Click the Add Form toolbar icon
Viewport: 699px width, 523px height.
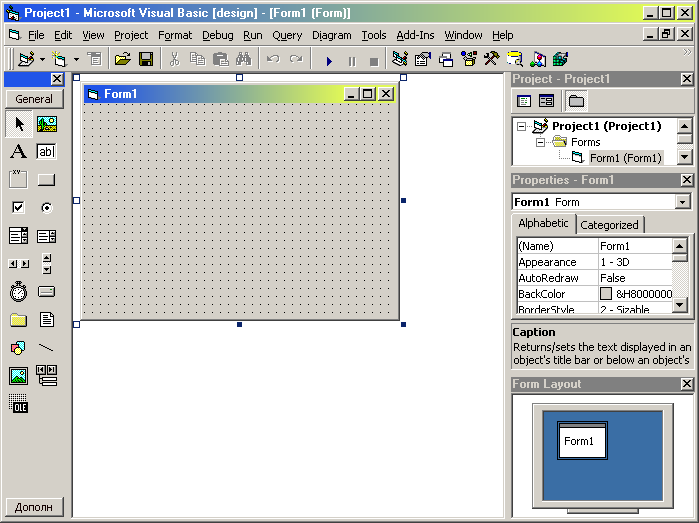point(59,59)
